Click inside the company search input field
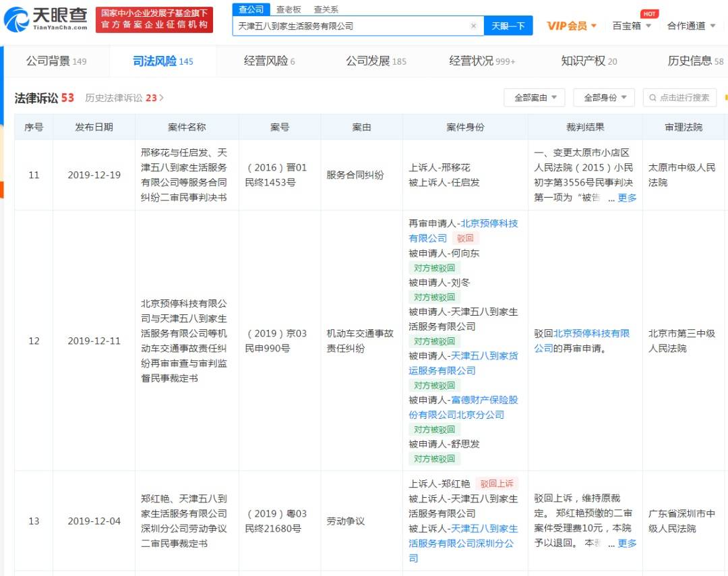The image size is (728, 576). tap(351, 25)
